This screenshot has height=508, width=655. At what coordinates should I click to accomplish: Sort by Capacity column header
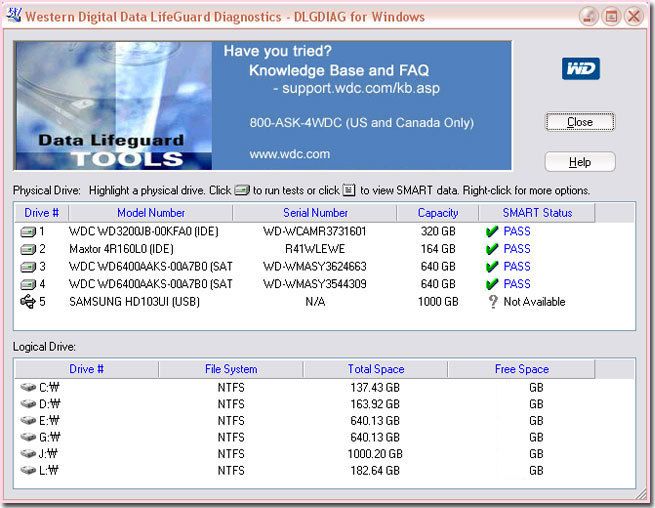(x=438, y=213)
